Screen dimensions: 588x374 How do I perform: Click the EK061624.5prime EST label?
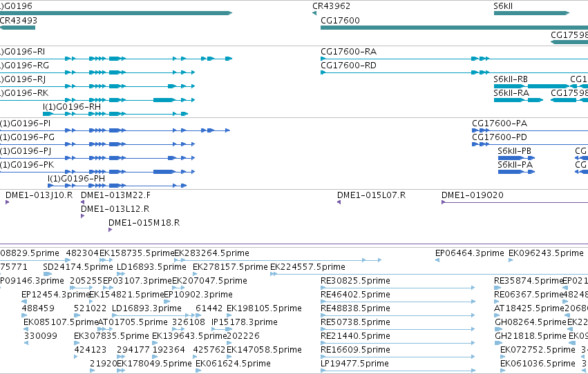click(x=233, y=364)
